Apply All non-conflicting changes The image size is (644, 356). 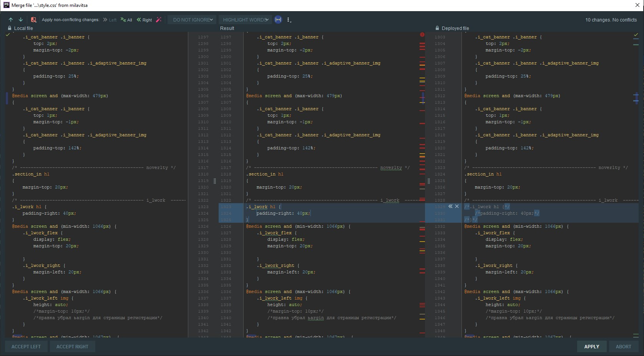tap(126, 20)
